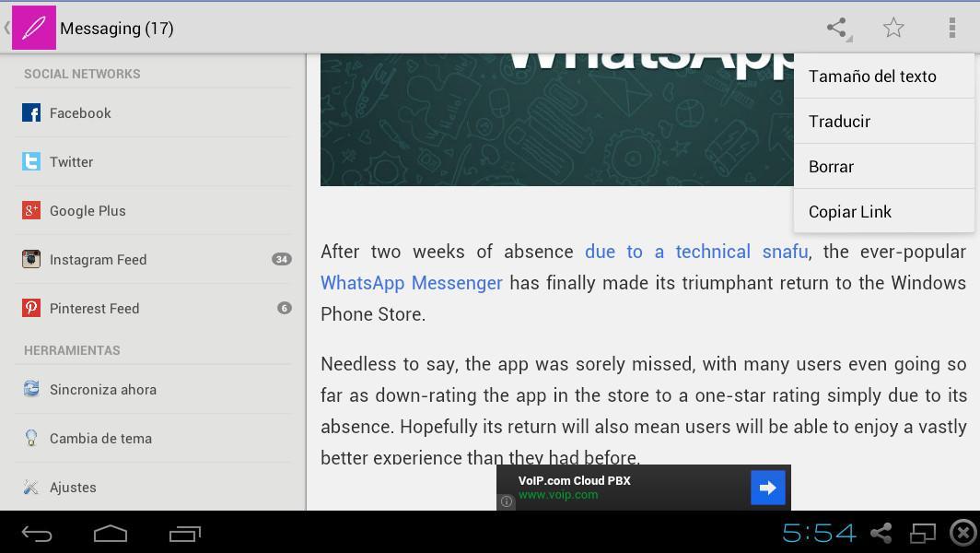
Task: Select Tamaño del texto option
Action: click(x=884, y=76)
